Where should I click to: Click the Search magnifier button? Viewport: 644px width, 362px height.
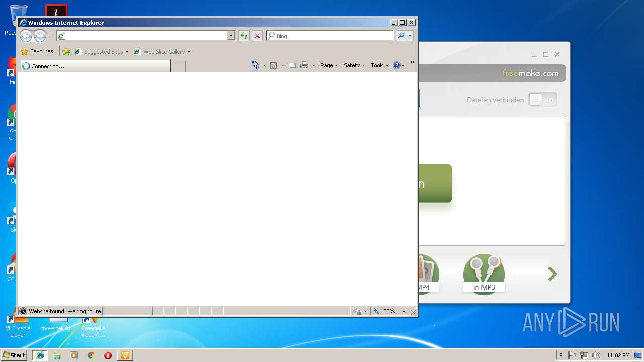pyautogui.click(x=401, y=36)
